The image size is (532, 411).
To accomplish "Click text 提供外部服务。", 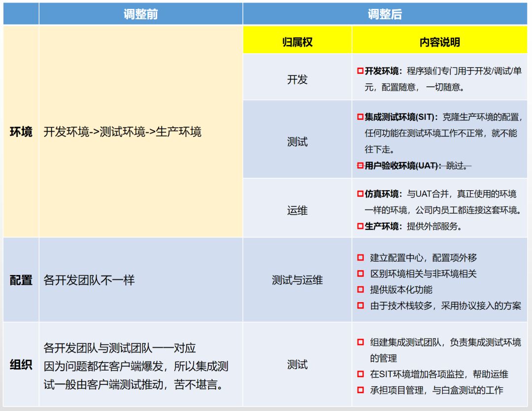I will pos(434,226).
